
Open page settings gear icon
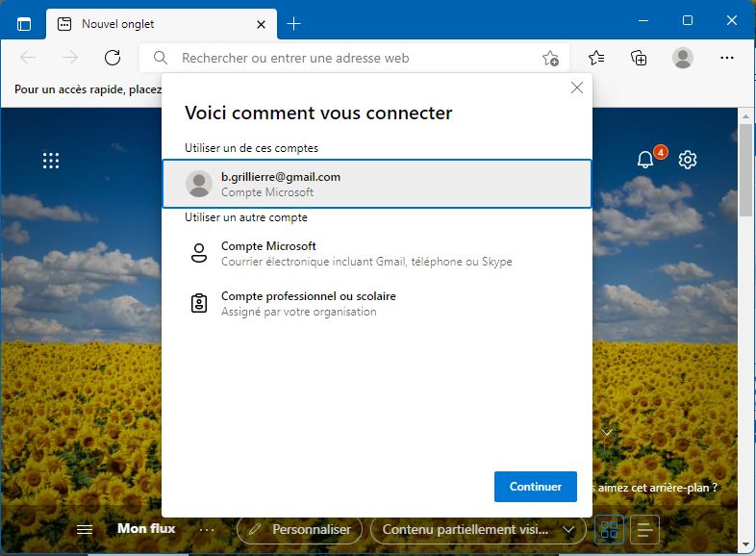point(688,160)
